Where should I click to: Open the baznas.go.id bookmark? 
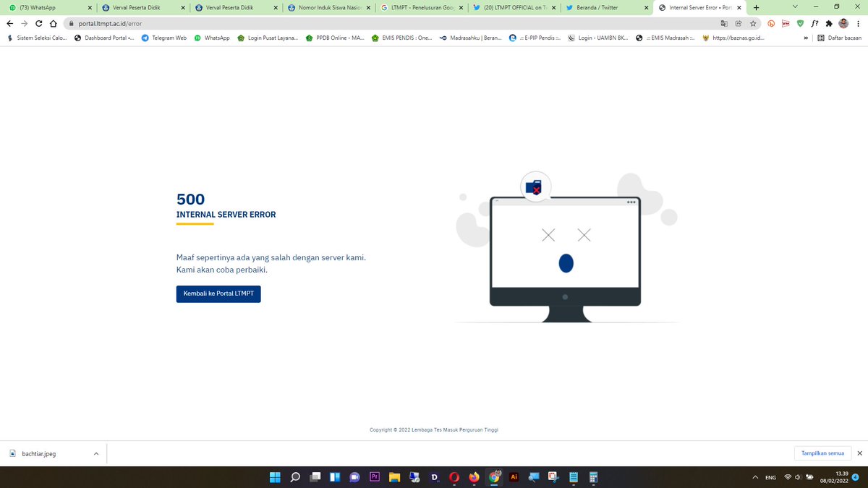click(733, 38)
